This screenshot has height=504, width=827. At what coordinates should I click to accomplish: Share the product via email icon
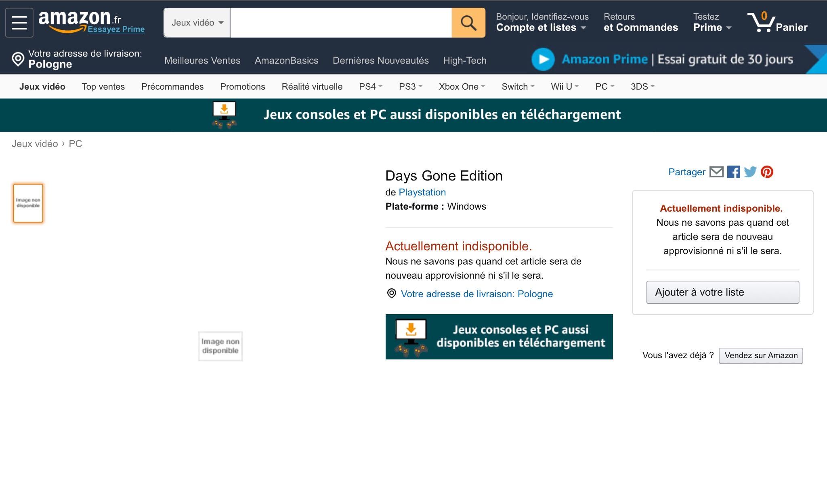(x=716, y=172)
